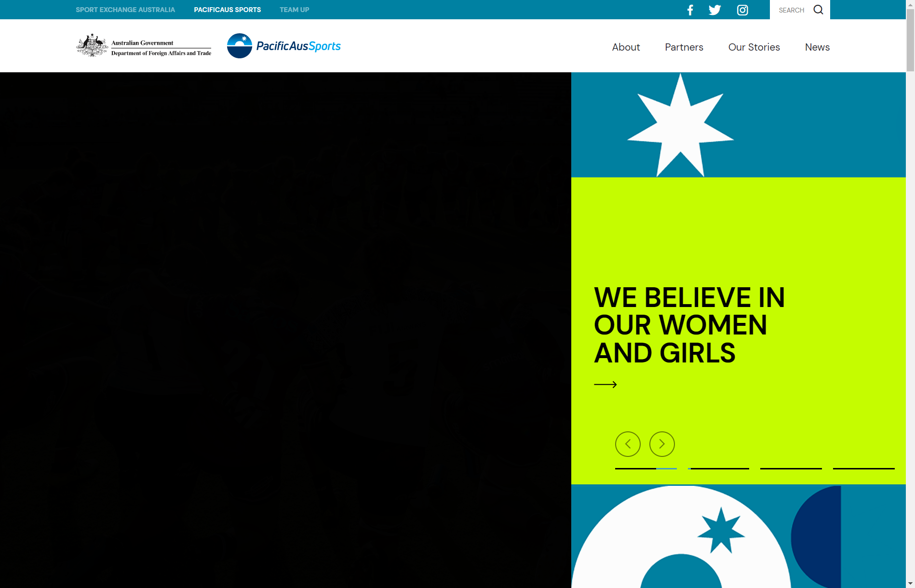The width and height of the screenshot is (915, 588).
Task: Open the Our Stories menu
Action: 754,47
